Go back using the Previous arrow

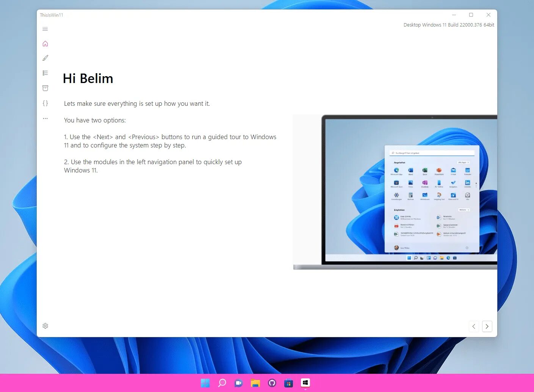[474, 326]
